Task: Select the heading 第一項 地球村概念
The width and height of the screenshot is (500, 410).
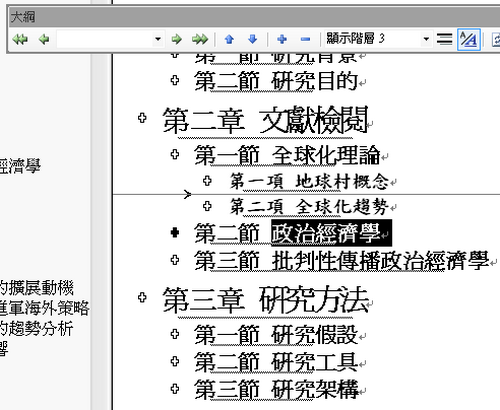Action: 309,182
